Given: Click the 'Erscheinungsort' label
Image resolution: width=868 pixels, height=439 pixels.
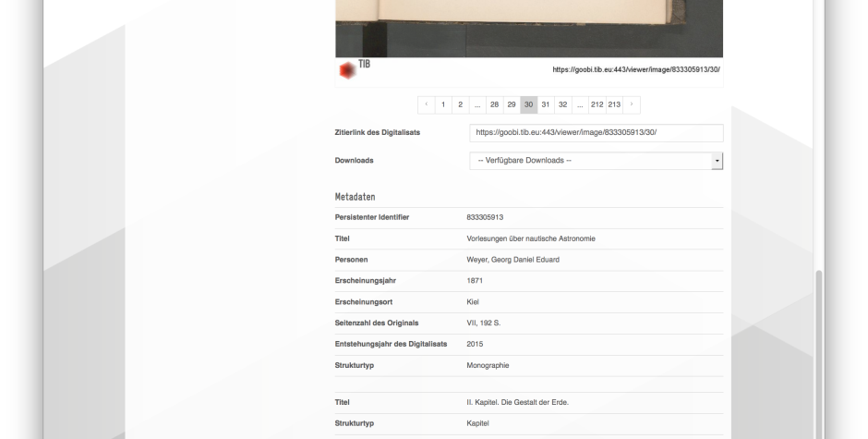Looking at the screenshot, I should (x=364, y=302).
